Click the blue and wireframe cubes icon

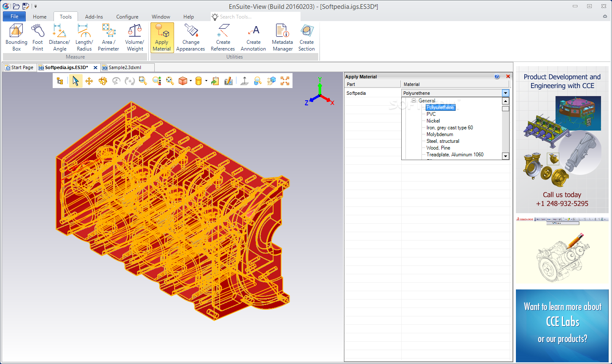coord(271,81)
